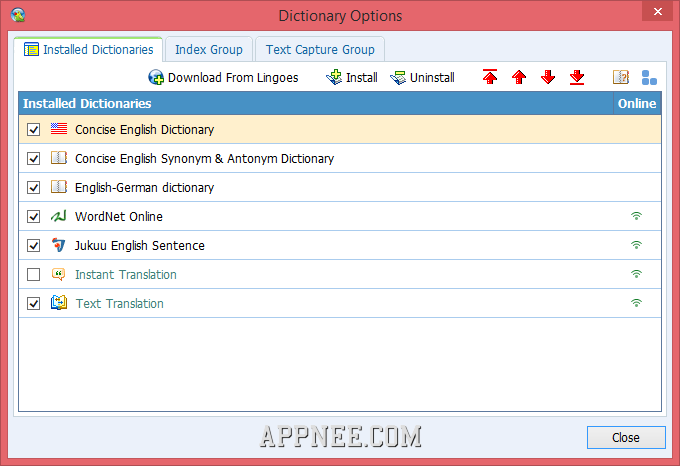Screen dimensions: 680x466
Task: Toggle the WordNet Online checkbox
Action: [33, 216]
